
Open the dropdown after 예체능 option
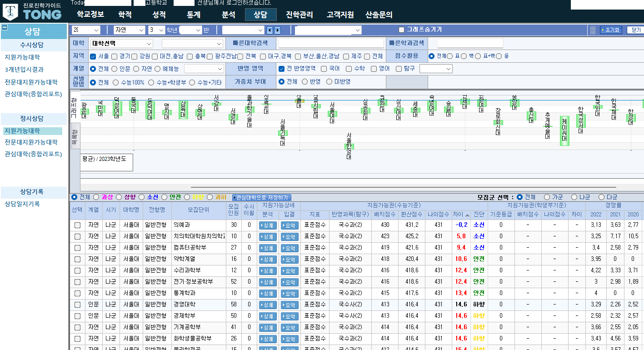coord(204,69)
